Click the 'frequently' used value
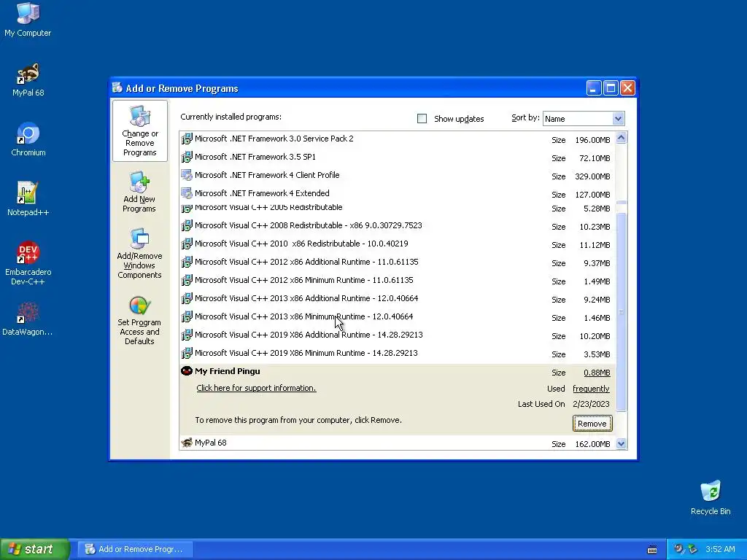Viewport: 747px width, 560px height. pyautogui.click(x=591, y=389)
